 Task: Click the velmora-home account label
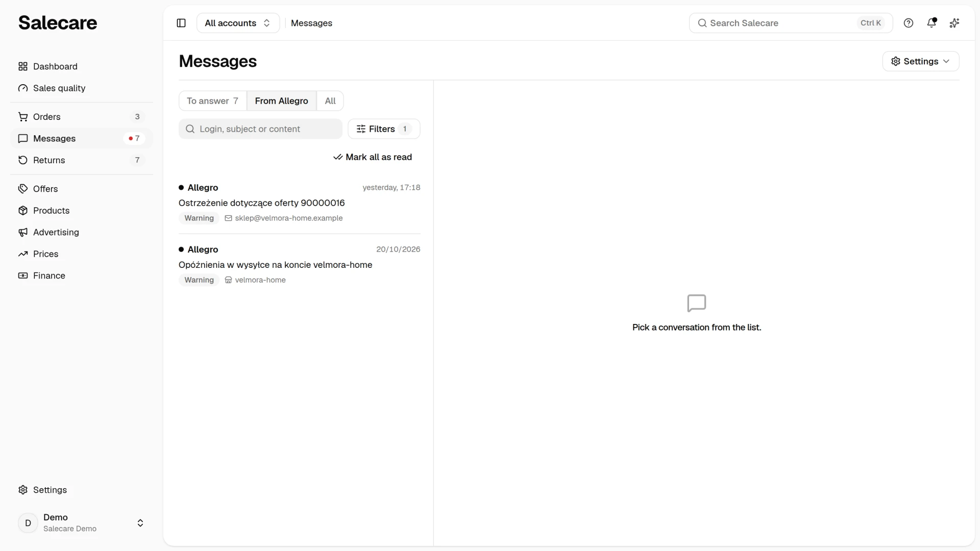pos(260,280)
